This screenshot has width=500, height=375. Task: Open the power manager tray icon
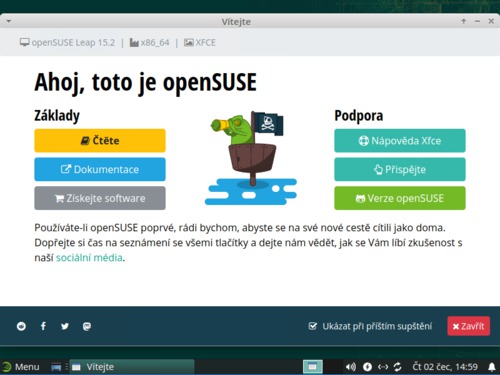tap(367, 367)
